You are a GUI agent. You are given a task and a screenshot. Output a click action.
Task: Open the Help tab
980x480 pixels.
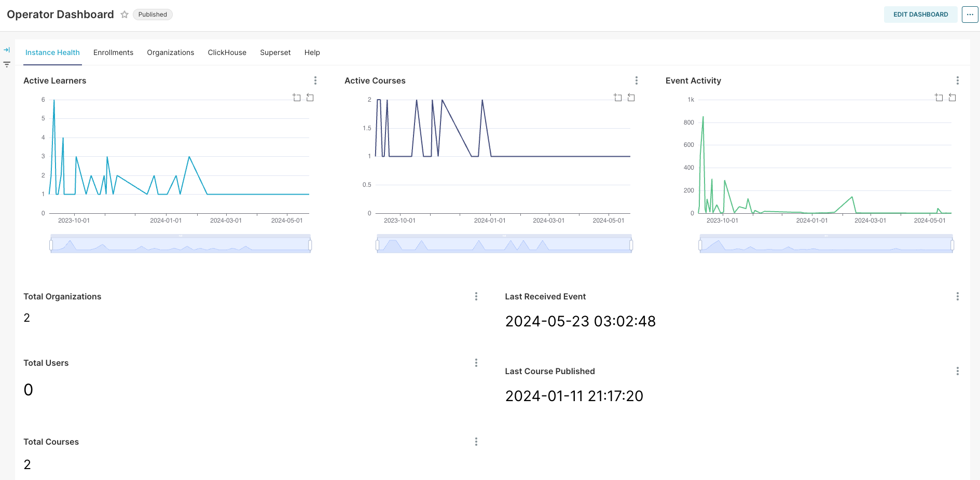coord(312,52)
